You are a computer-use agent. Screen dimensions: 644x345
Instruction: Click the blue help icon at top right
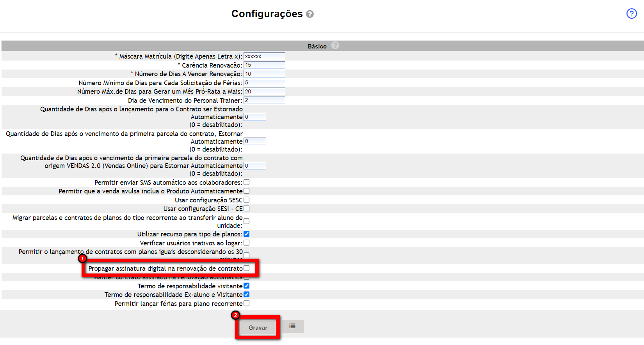[x=631, y=14]
